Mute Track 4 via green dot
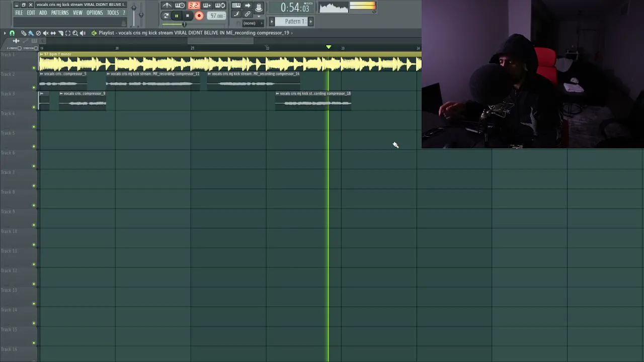Viewport: 644px width, 362px height. pyautogui.click(x=34, y=126)
